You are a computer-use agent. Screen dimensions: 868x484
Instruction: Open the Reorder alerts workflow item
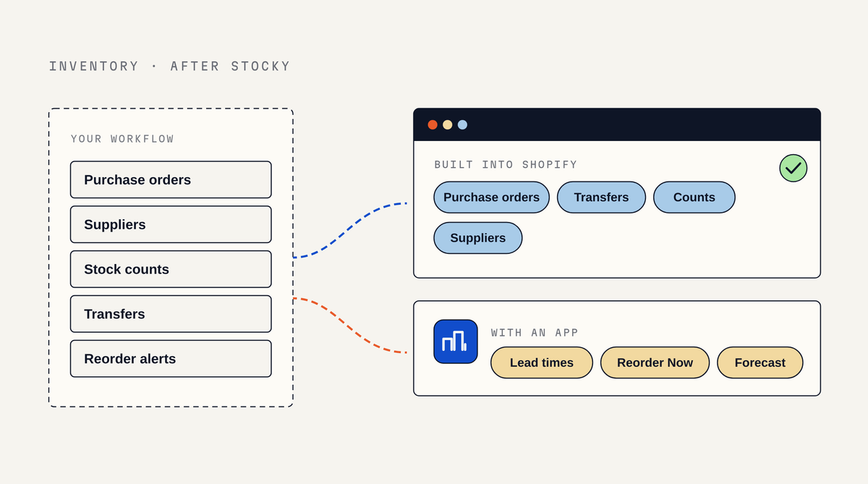(x=171, y=359)
